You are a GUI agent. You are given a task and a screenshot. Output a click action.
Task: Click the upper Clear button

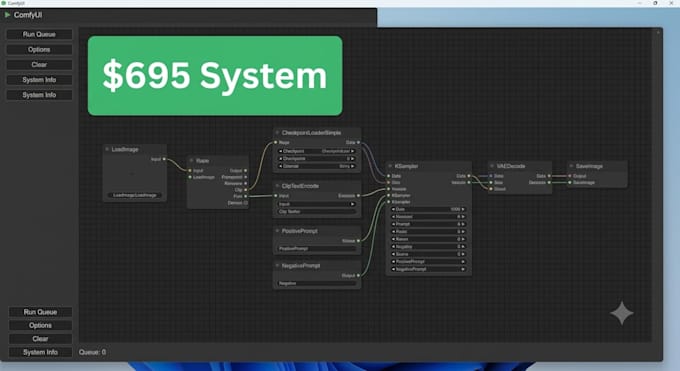[x=39, y=65]
